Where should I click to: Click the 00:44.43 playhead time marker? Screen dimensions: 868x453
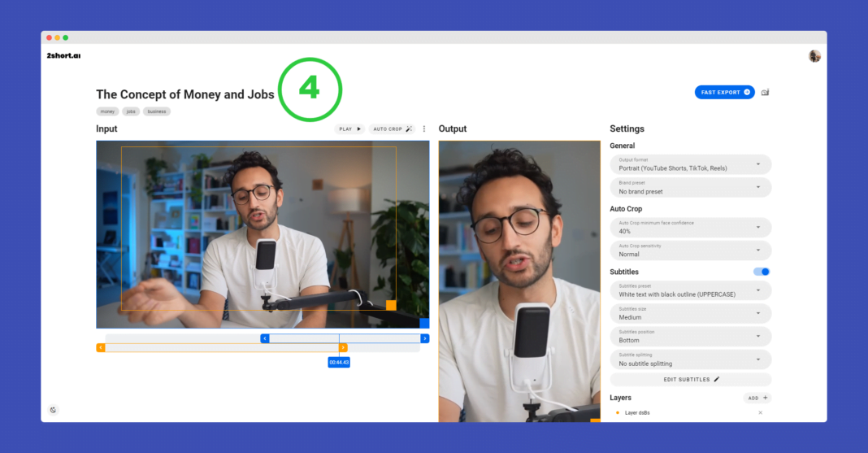pos(339,362)
